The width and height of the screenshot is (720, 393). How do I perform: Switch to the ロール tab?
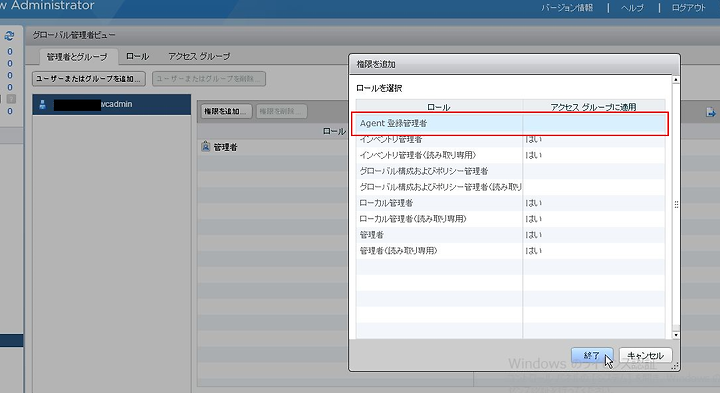click(137, 56)
